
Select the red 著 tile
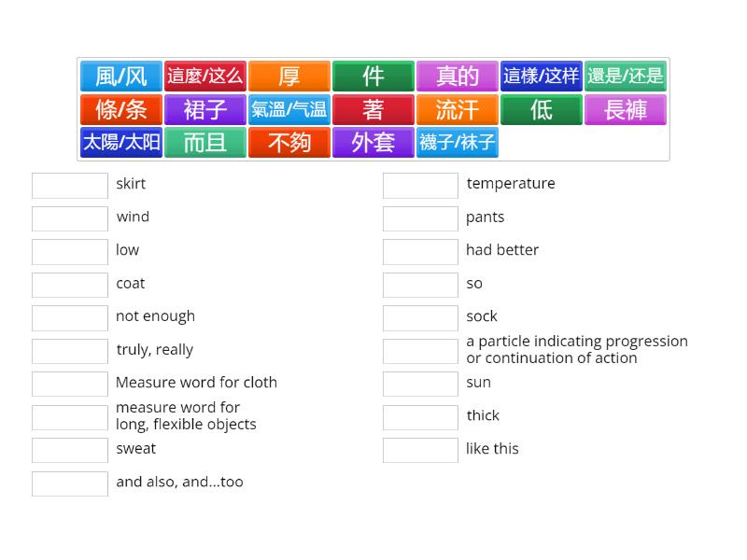(373, 110)
